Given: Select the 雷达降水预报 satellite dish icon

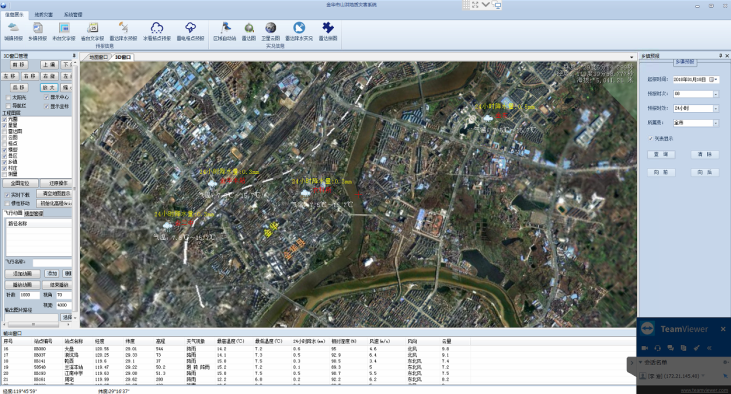Looking at the screenshot, I should [124, 28].
